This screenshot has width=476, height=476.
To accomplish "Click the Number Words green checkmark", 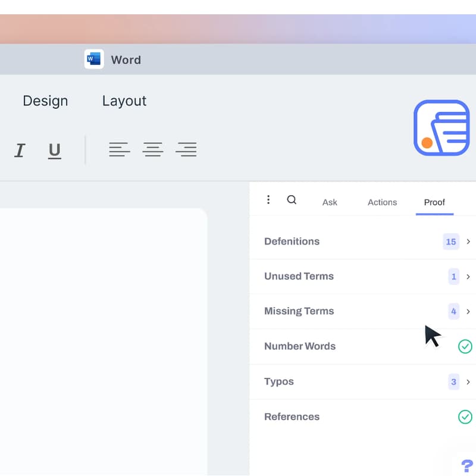I will [465, 346].
